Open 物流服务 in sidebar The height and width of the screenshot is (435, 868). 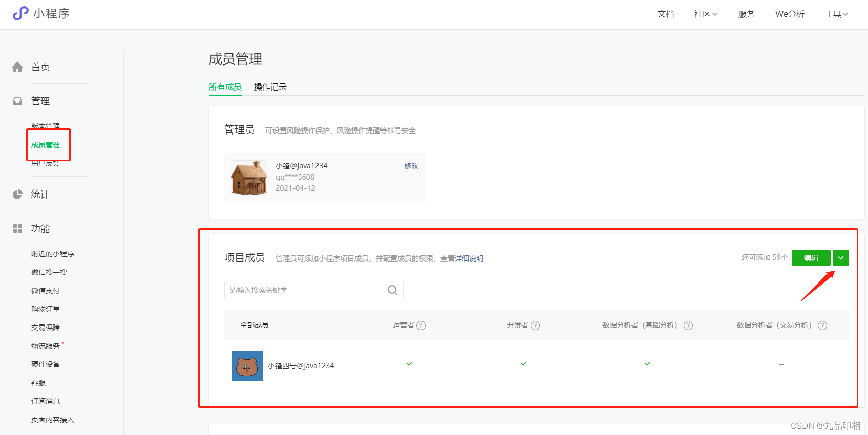(46, 346)
